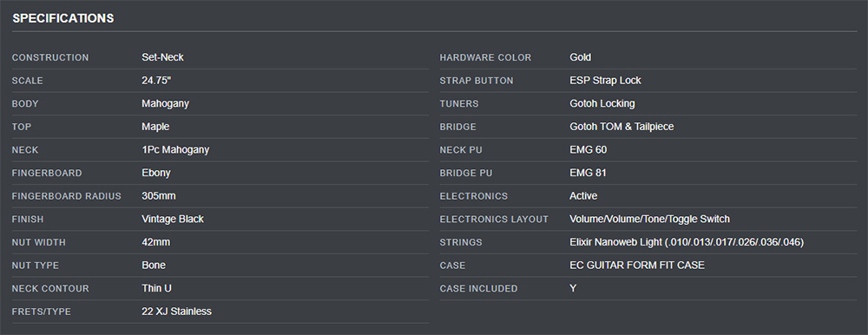This screenshot has height=335, width=868.
Task: Click the SPECIFICATIONS heading
Action: [x=63, y=18]
